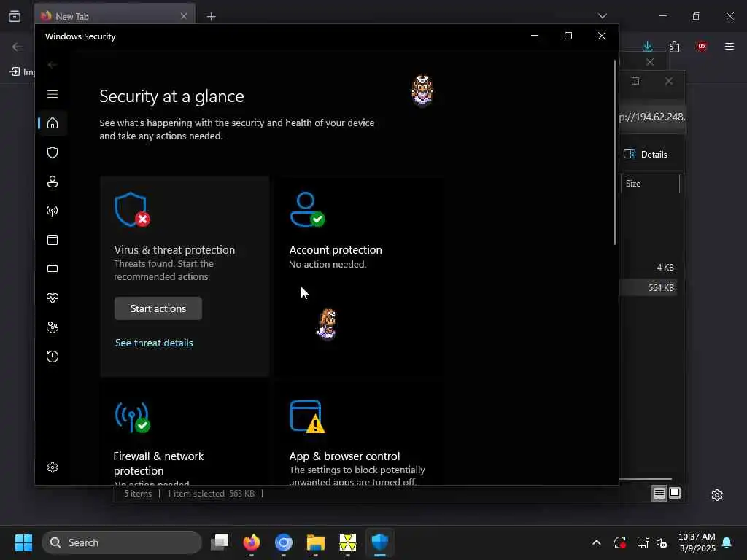Click the Windows Security shield taskbar icon
This screenshot has width=747, height=560.
tap(379, 542)
